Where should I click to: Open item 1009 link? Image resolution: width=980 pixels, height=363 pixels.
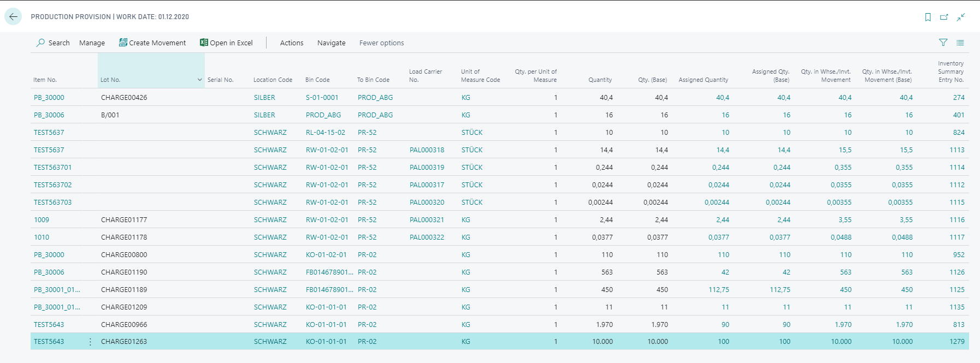tap(42, 220)
